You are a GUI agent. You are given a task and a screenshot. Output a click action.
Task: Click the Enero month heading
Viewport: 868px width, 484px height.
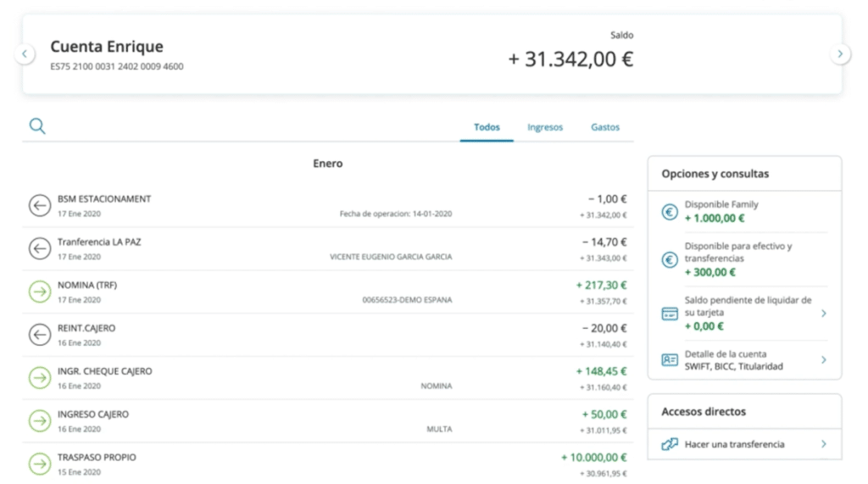(x=328, y=164)
